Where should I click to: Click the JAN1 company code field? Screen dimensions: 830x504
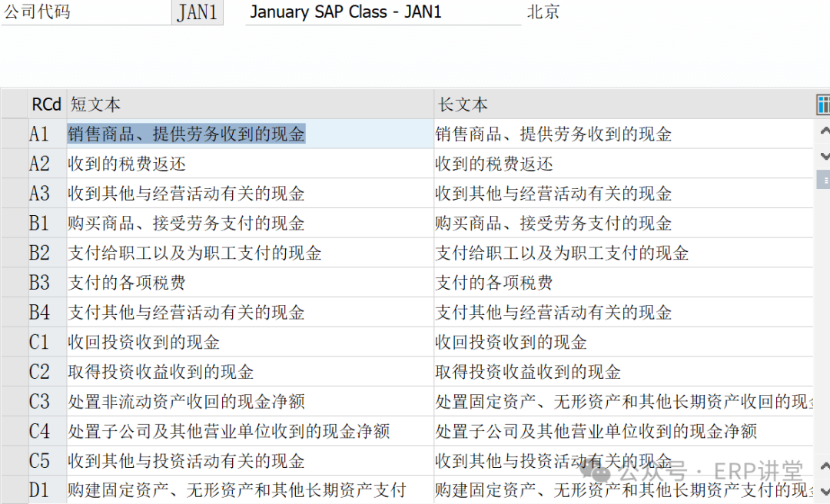198,13
